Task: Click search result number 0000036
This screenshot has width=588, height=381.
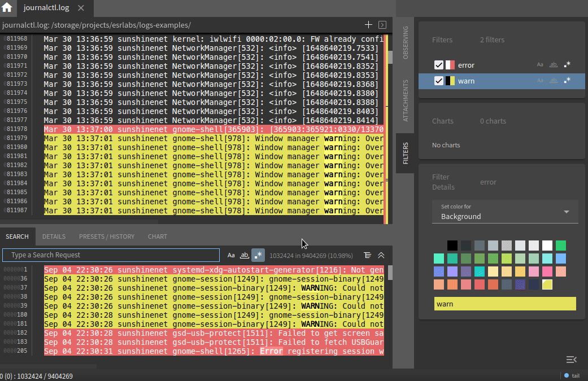Action: (x=15, y=279)
